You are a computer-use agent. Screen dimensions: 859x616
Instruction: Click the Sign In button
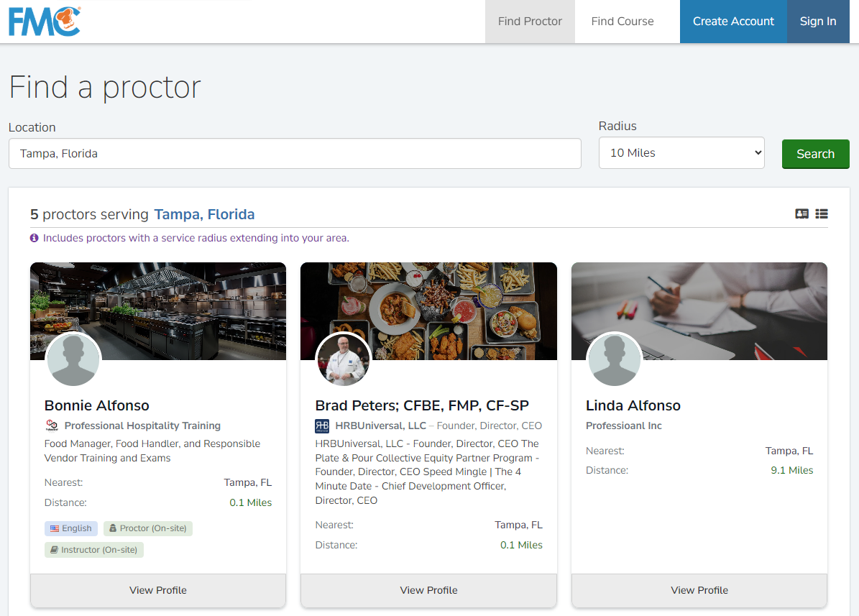[818, 22]
